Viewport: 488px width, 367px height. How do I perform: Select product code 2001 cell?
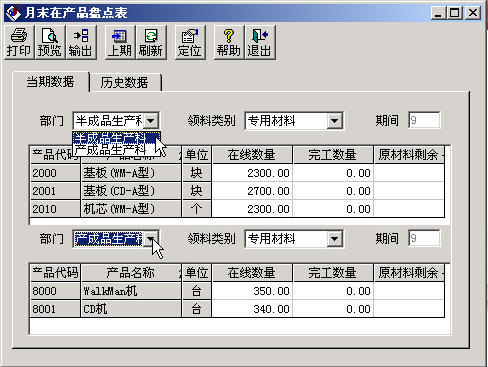coord(55,191)
